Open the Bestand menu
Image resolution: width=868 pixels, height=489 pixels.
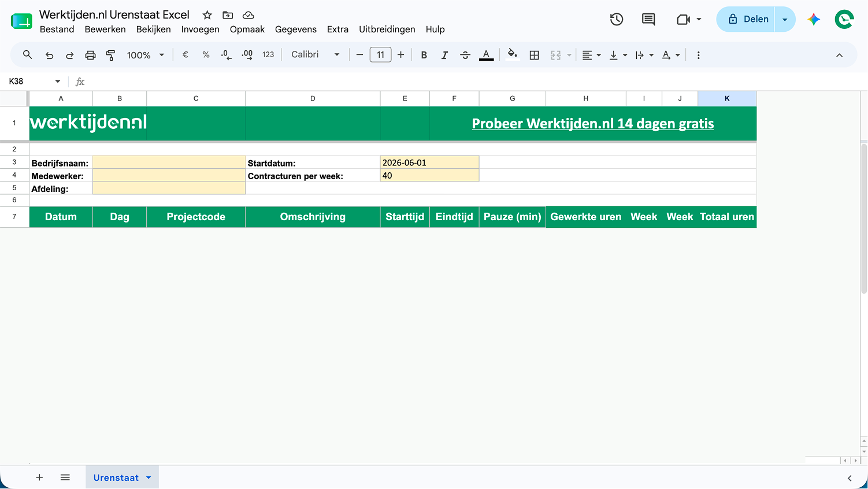pos(57,29)
